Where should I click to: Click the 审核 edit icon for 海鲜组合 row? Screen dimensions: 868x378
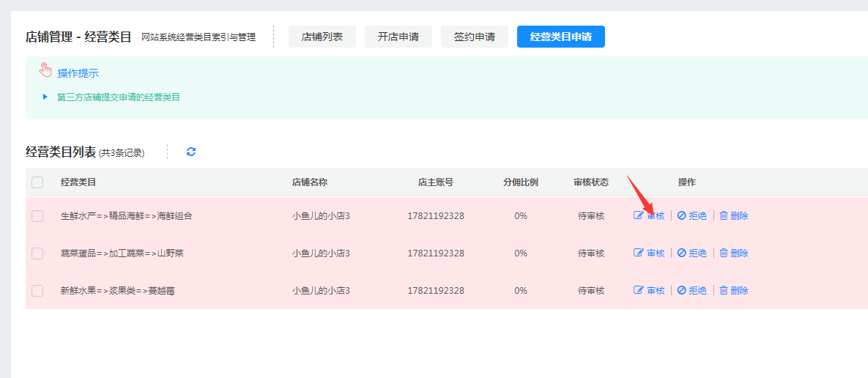point(639,216)
